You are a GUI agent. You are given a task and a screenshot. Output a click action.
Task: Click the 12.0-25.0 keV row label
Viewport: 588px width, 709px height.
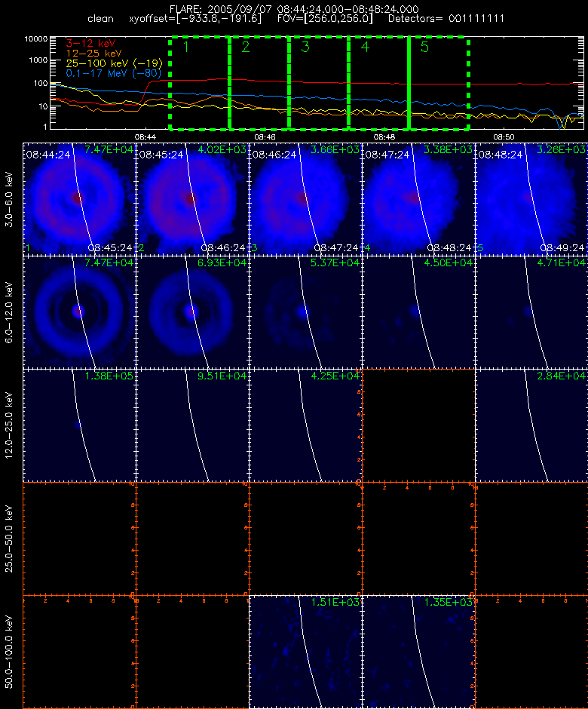point(9,425)
